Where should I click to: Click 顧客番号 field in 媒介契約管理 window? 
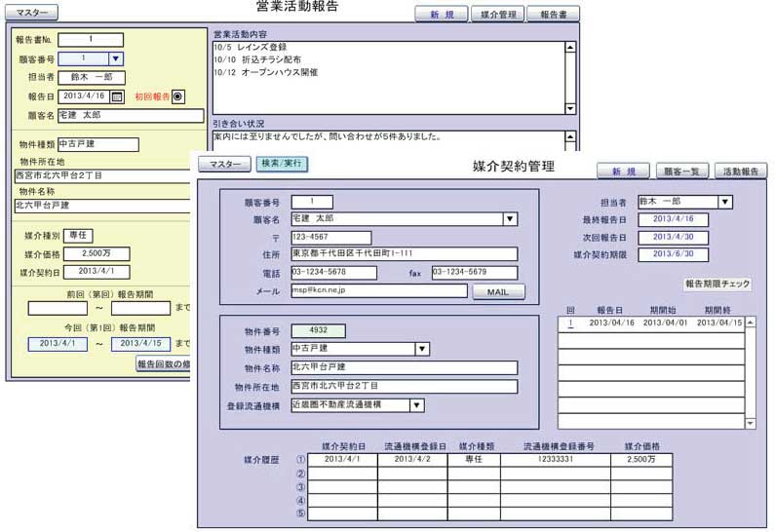coord(312,202)
